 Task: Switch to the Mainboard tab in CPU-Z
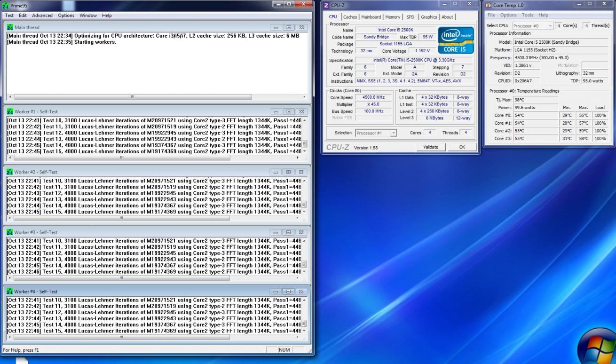tap(371, 17)
